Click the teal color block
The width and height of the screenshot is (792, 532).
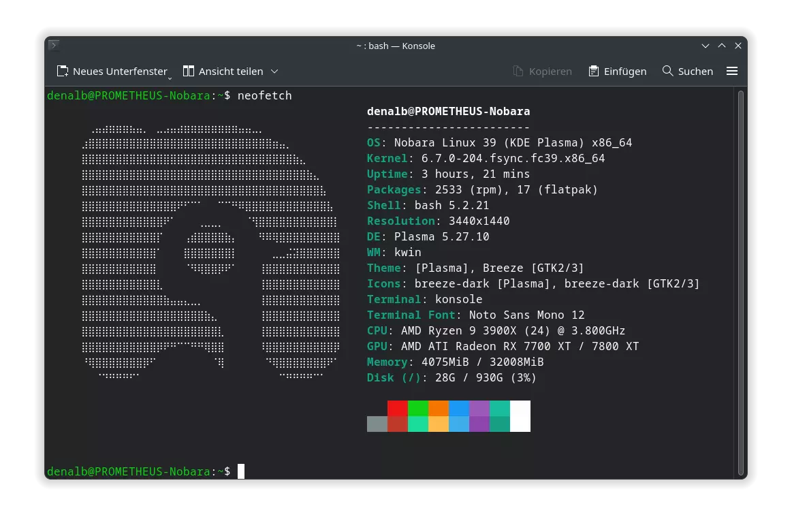[500, 408]
